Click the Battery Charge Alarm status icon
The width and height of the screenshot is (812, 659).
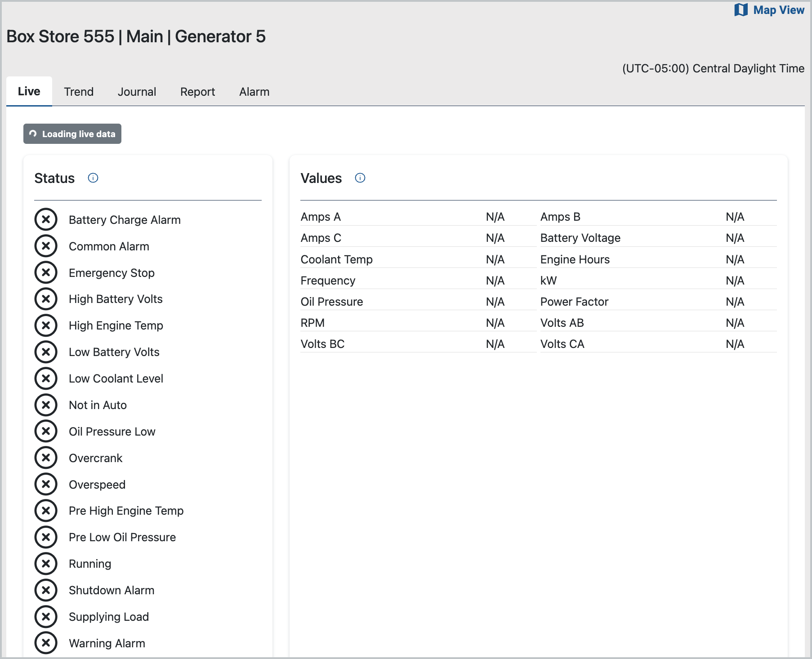click(x=46, y=219)
